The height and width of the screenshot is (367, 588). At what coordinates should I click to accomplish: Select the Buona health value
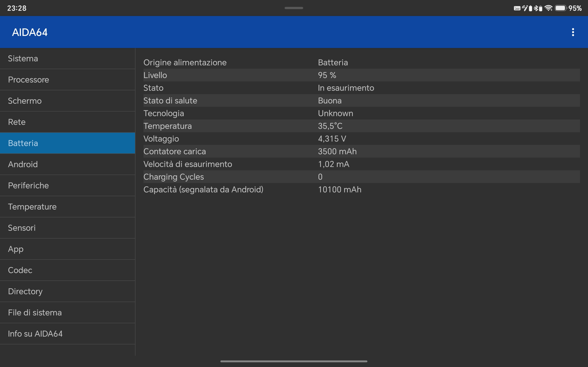[x=330, y=100]
